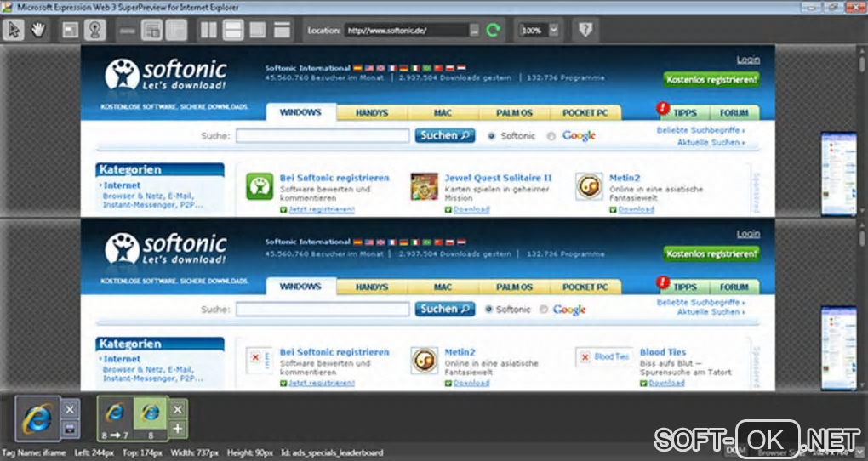Click Login link in top pane

(x=748, y=60)
